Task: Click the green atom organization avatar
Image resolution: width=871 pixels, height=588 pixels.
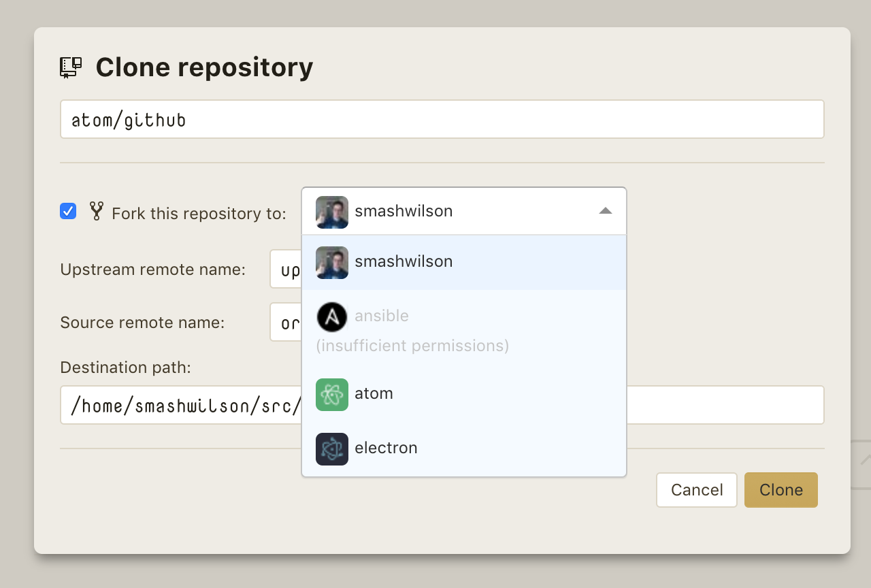Action: 331,395
